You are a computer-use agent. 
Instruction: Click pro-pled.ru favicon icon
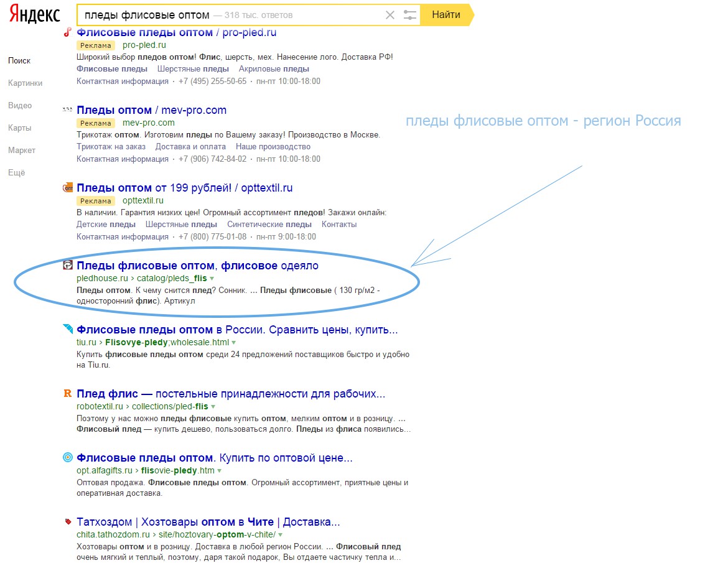pos(68,32)
